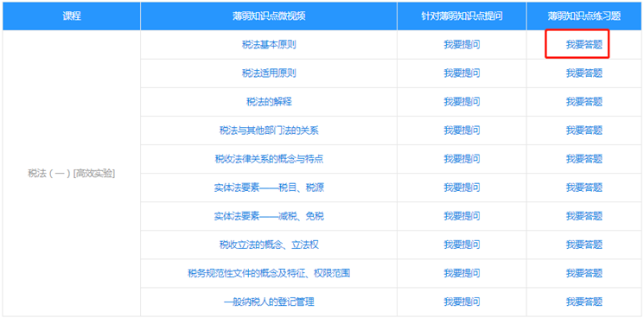Click 我要答题 for 税收法律关系的概念与特点
644x318 pixels.
[x=584, y=159]
